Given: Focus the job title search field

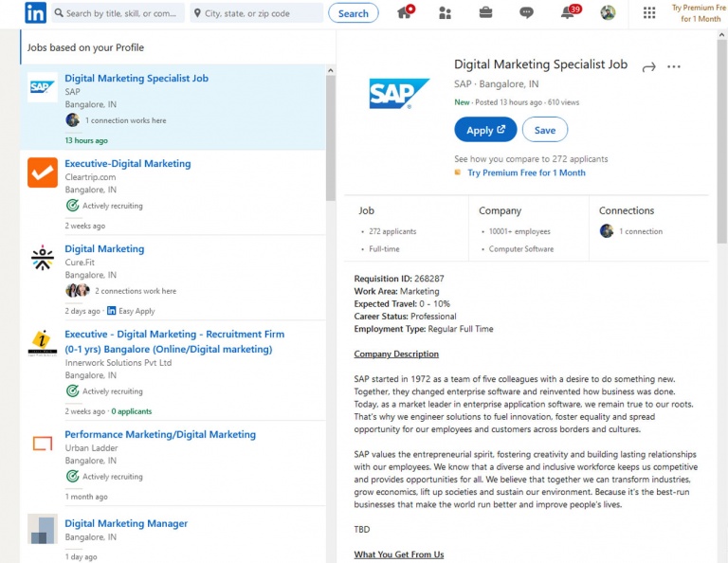Looking at the screenshot, I should click(118, 13).
